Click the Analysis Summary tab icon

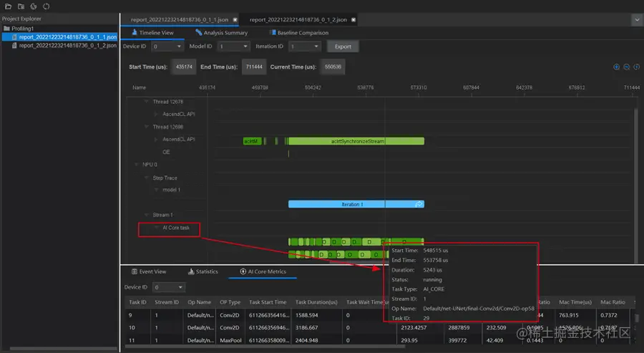[198, 32]
